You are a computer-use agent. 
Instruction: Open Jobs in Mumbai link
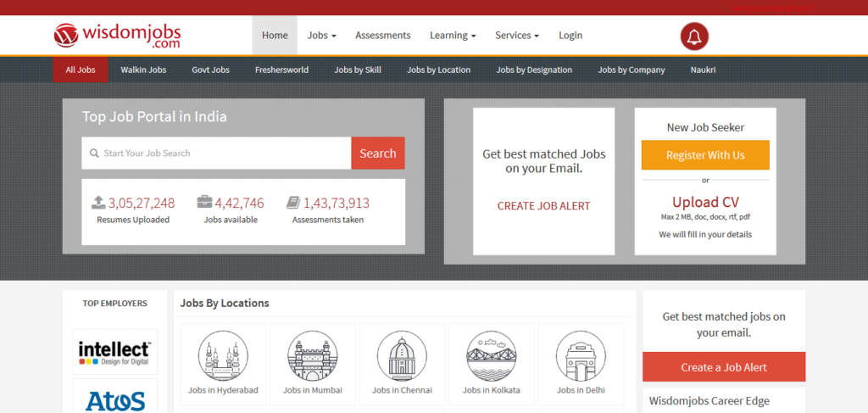pos(313,390)
